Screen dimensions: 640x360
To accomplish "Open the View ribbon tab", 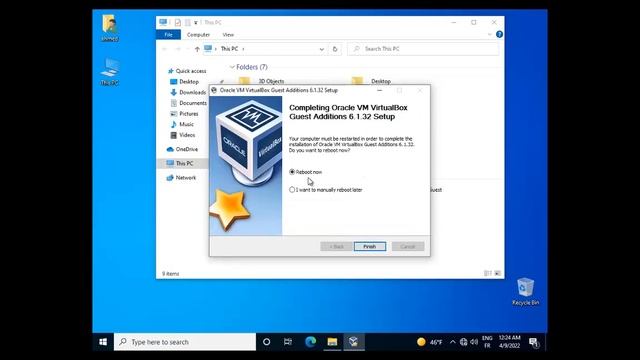I will click(228, 35).
